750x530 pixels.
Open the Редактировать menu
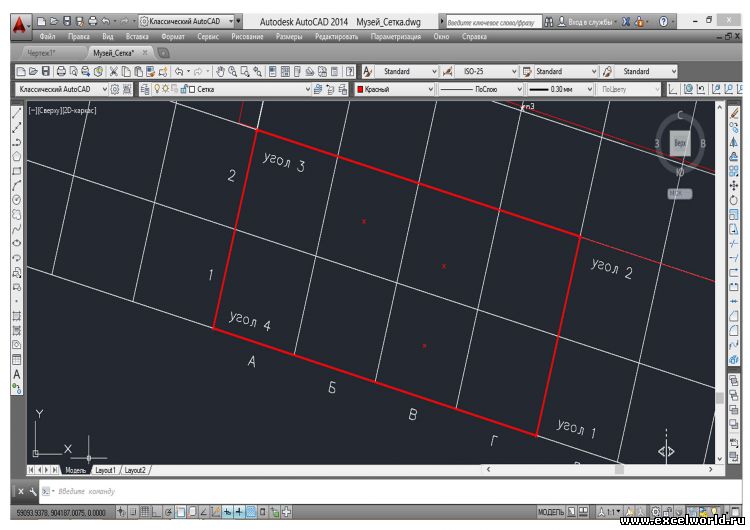[336, 37]
